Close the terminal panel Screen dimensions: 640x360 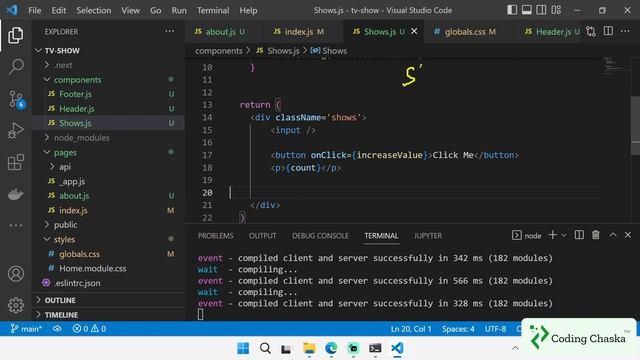pos(628,235)
